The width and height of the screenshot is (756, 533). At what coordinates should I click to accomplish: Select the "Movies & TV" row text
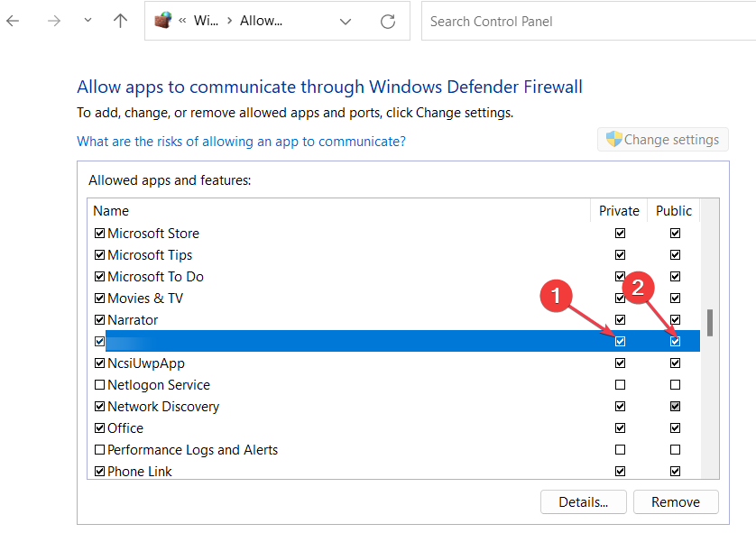[145, 299]
